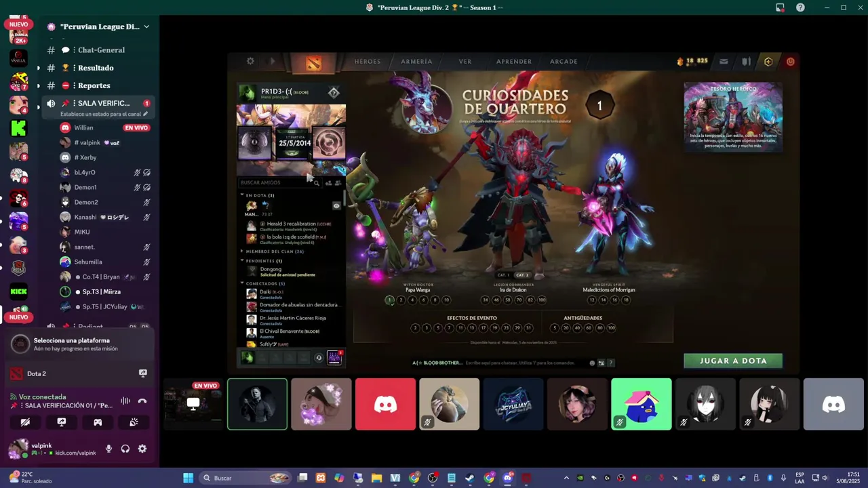Open the ARCADE tab in Dota
This screenshot has width=868, height=488.
pos(564,62)
